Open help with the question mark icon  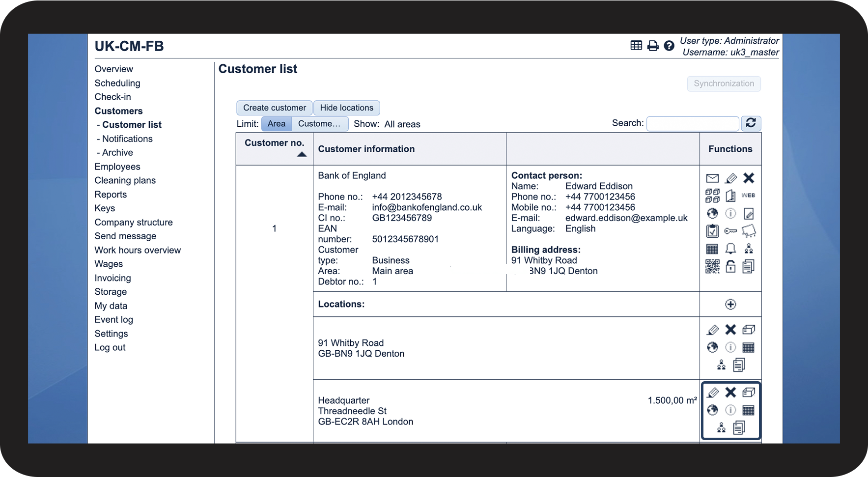(669, 46)
